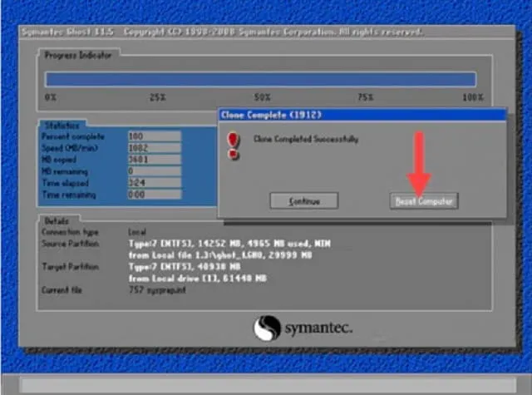Click the Time remaining value 0:00
The width and height of the screenshot is (532, 395).
tap(155, 195)
